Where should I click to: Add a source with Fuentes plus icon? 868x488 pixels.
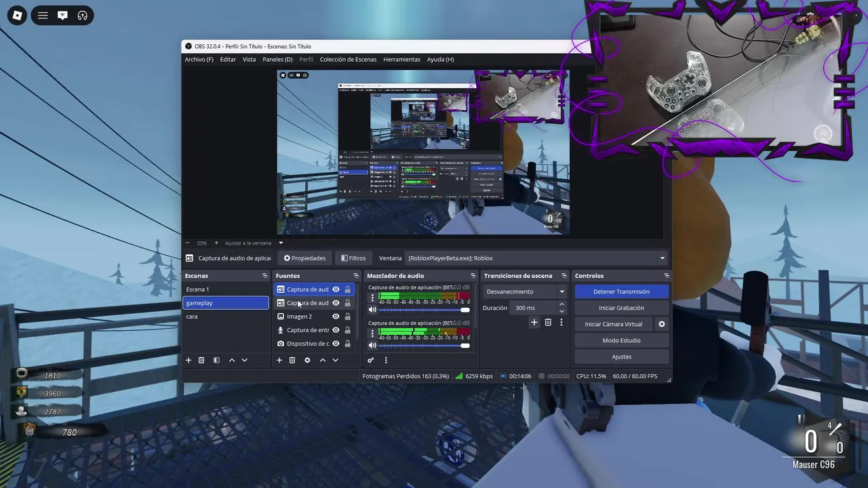tap(279, 360)
